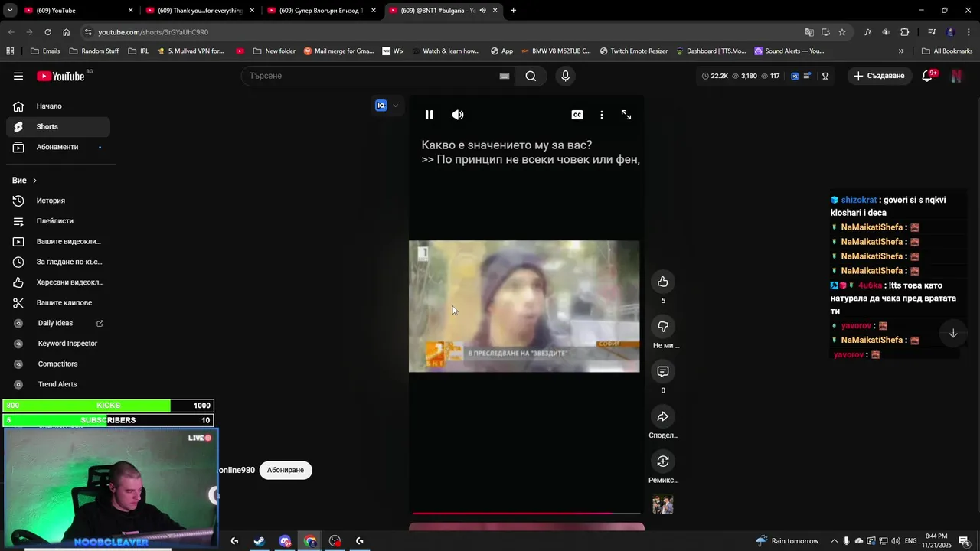Click the Абониране subscribe button
The width and height of the screenshot is (980, 551).
[286, 470]
